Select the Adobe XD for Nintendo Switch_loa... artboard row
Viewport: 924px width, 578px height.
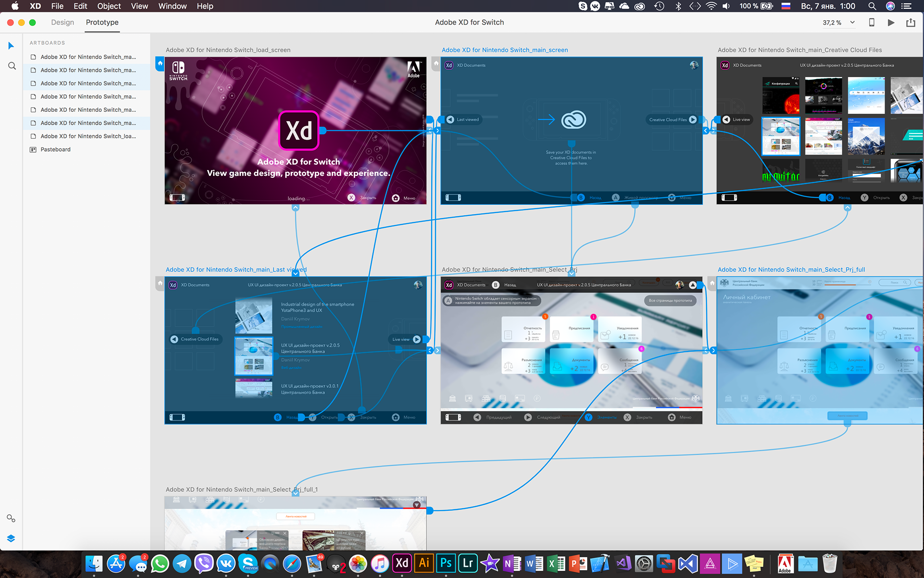click(87, 136)
